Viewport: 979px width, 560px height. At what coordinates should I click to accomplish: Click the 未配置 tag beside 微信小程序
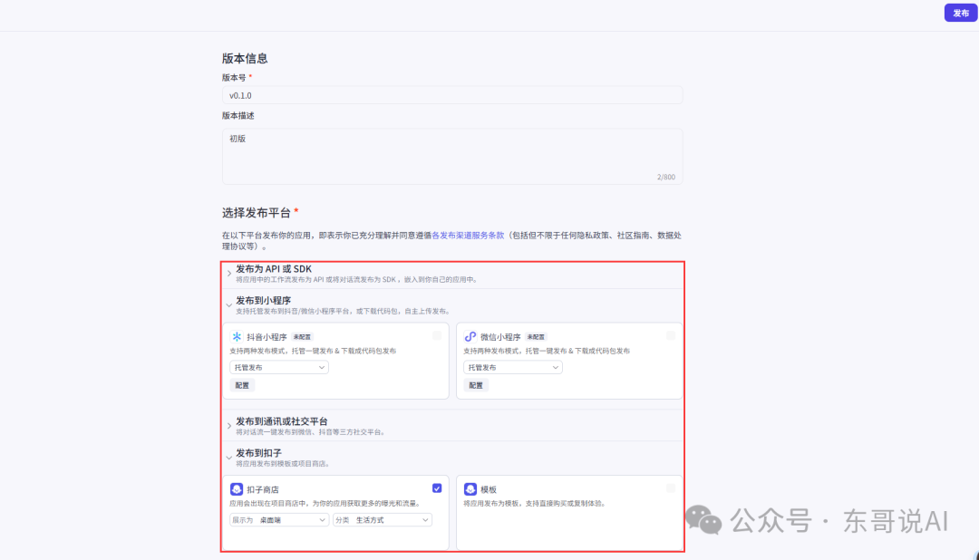point(536,336)
